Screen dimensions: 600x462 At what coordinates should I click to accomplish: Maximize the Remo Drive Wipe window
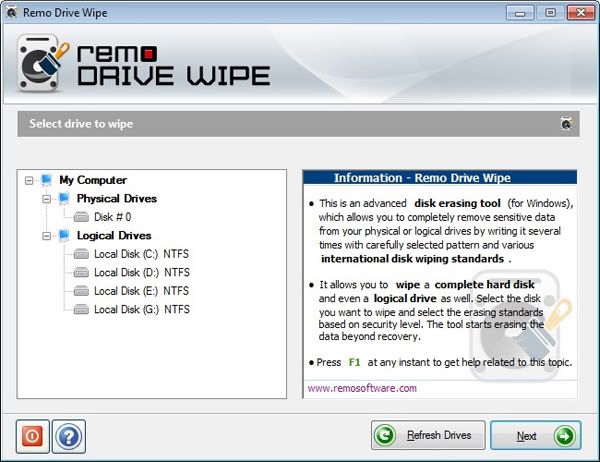click(x=550, y=13)
